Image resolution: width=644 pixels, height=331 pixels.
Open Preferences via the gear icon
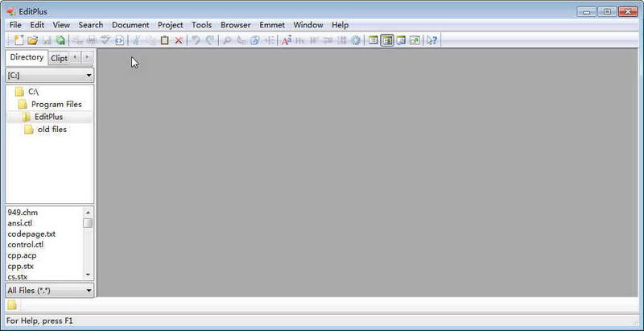356,40
